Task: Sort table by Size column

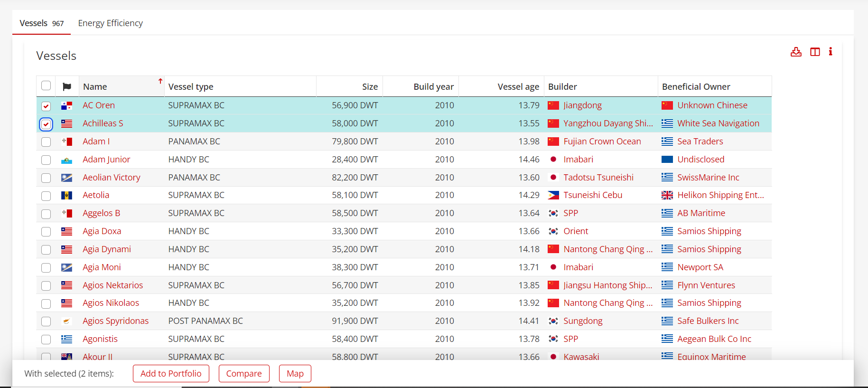Action: (x=370, y=87)
